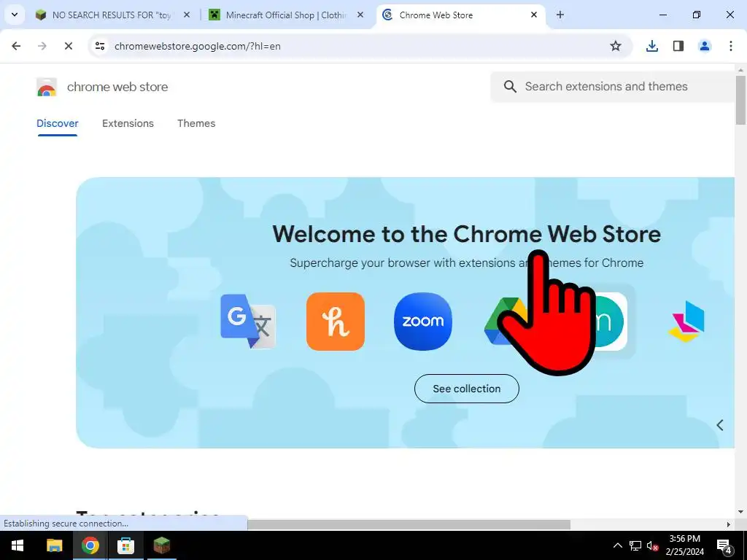The width and height of the screenshot is (747, 560).
Task: Stop loading the page
Action: [x=68, y=46]
